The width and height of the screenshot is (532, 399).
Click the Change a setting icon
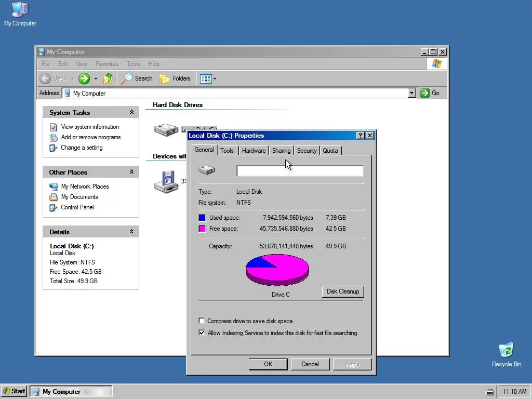tap(54, 148)
